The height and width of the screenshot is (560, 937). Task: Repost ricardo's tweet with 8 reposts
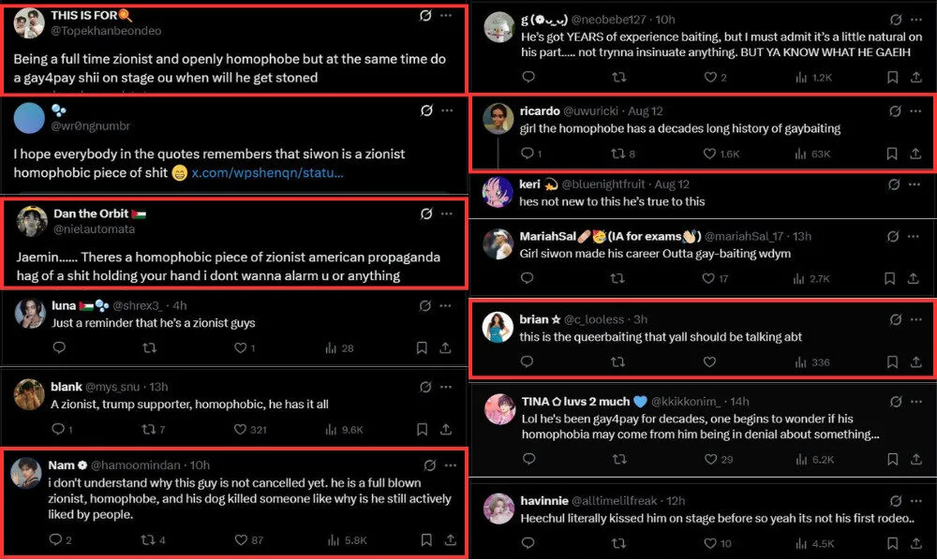point(617,154)
